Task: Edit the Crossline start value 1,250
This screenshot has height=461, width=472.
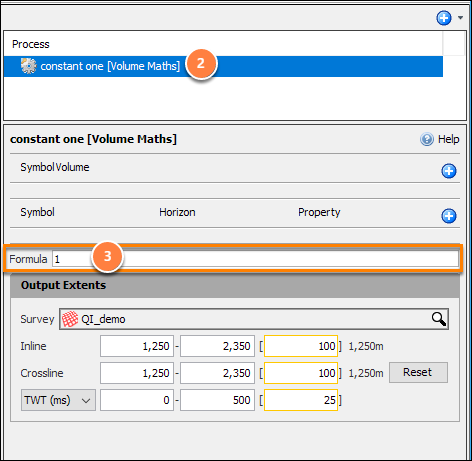Action: (137, 373)
